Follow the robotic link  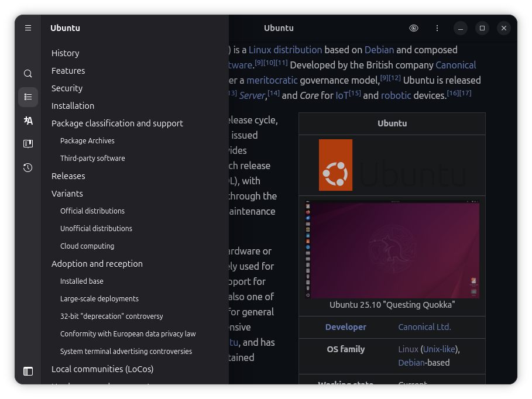[x=396, y=96]
